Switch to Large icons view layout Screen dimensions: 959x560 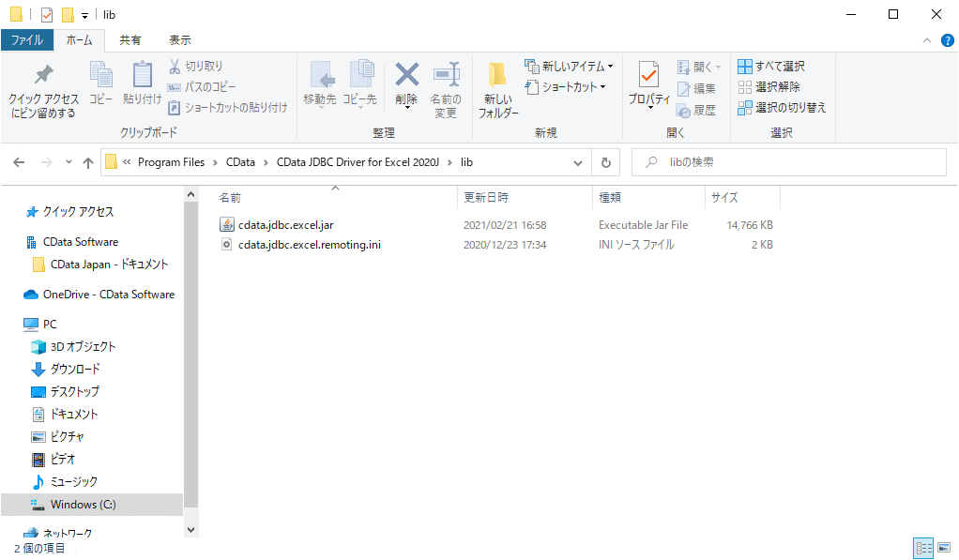click(x=944, y=547)
